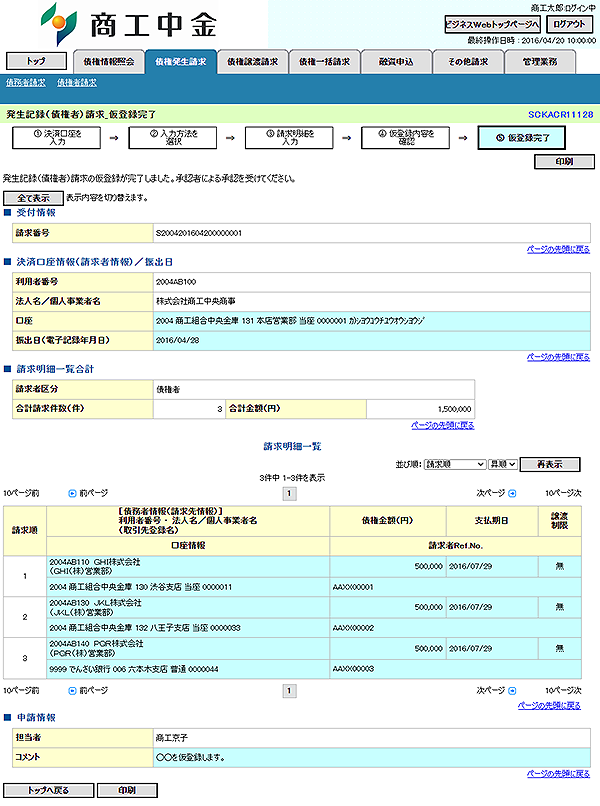Select the 債権発生請求 tab

pyautogui.click(x=180, y=62)
